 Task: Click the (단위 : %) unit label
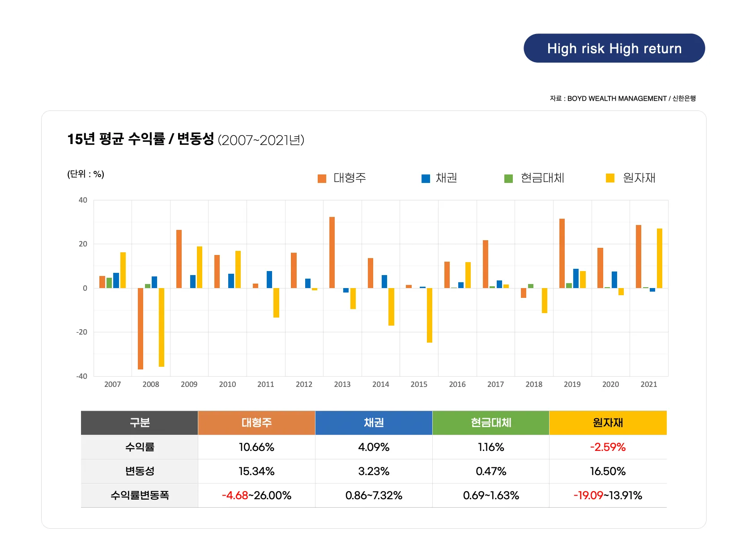[85, 174]
